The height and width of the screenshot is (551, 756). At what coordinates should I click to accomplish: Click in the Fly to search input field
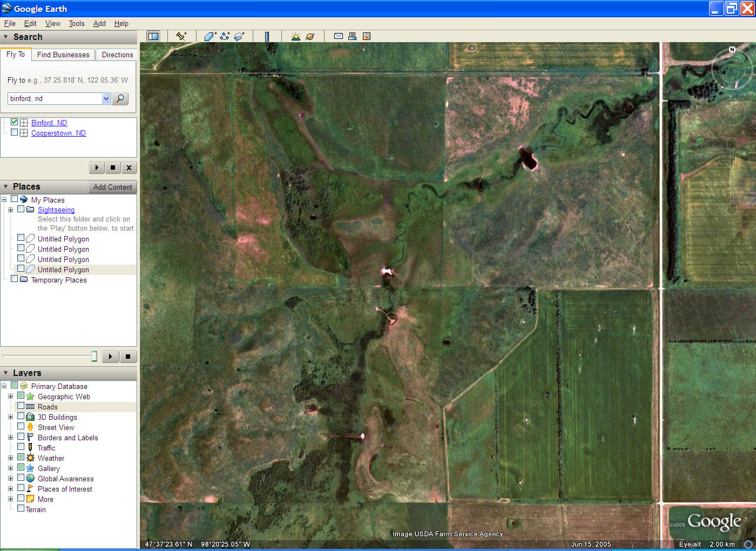55,98
